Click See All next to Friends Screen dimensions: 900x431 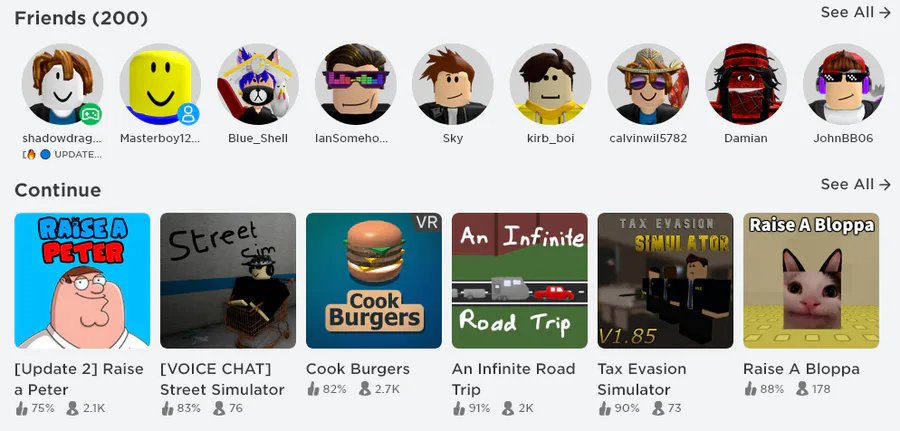pos(855,12)
